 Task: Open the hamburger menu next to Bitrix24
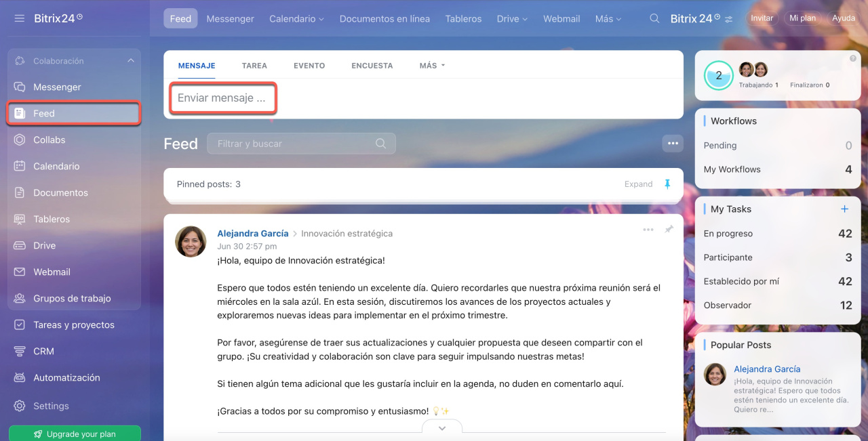point(19,18)
